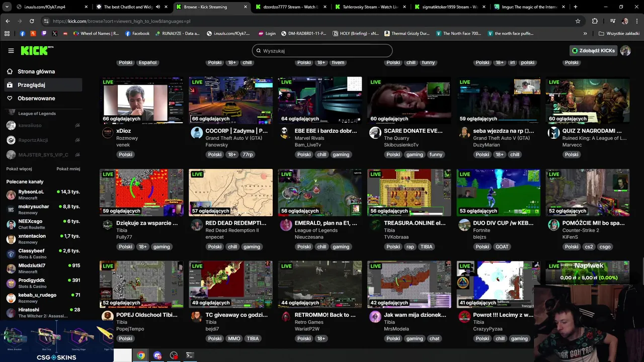Open NEEXcsgo channel in sidebar

(x=42, y=224)
